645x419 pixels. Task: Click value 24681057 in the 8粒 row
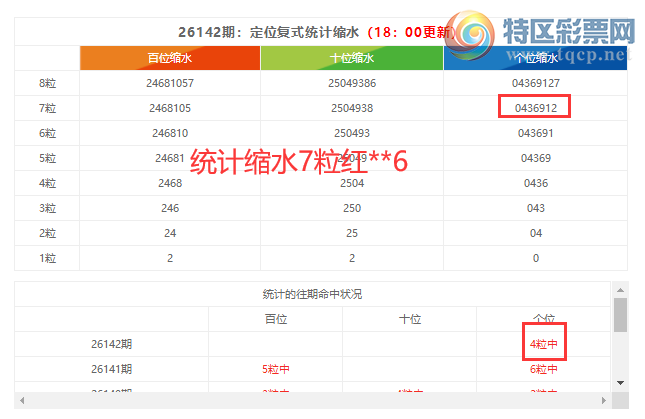click(x=170, y=83)
